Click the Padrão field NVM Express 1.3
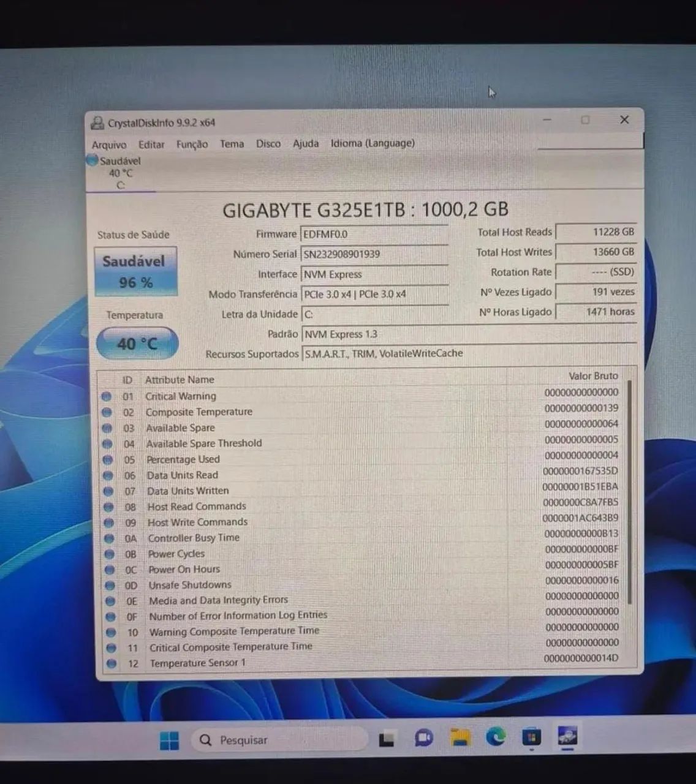This screenshot has height=784, width=696. tap(469, 334)
